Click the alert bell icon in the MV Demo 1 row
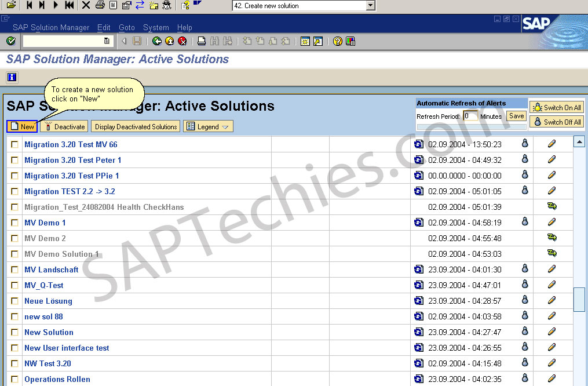Image resolution: width=588 pixels, height=386 pixels. 525,222
